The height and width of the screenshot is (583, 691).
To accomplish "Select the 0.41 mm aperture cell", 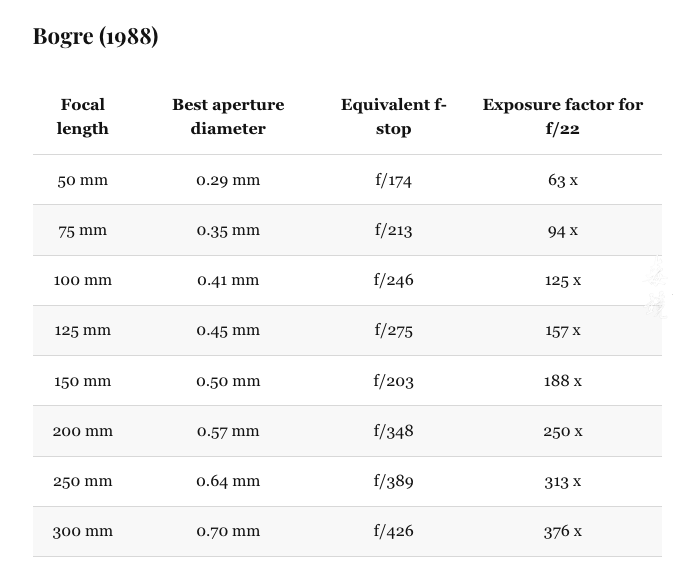I will [228, 280].
